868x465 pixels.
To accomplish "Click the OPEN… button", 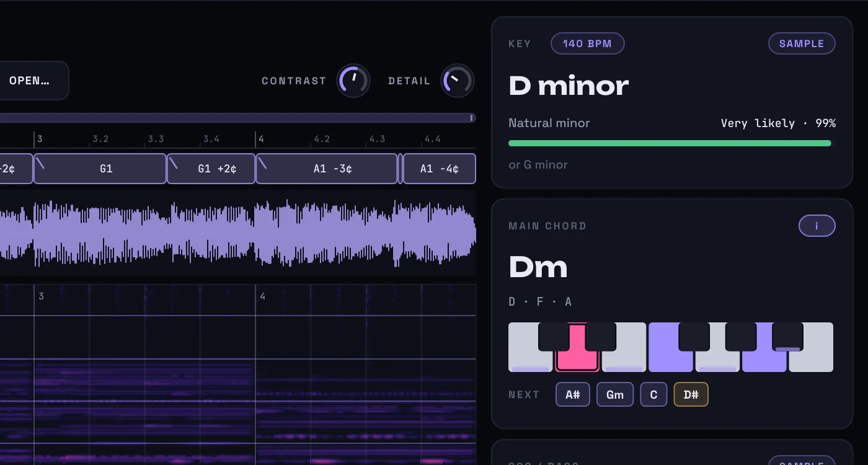I will pos(30,81).
